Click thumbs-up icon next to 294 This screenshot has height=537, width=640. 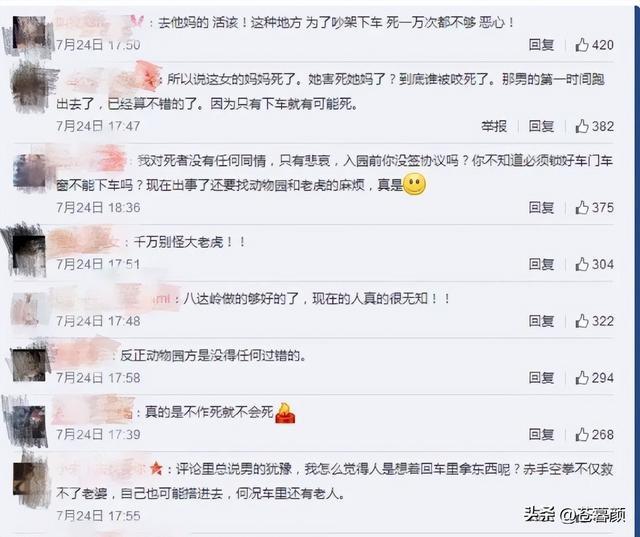tap(582, 378)
